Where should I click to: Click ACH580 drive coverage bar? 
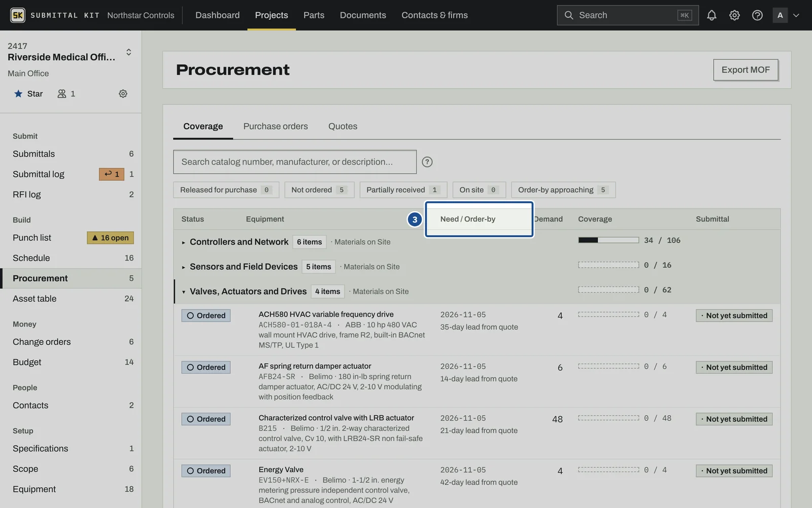(x=608, y=315)
